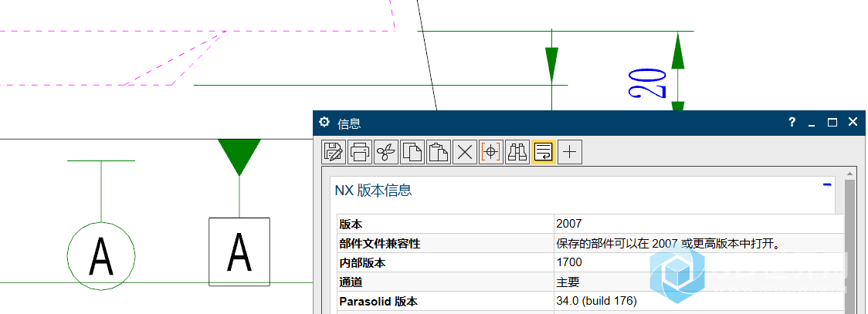Select the channel value 主要
The height and width of the screenshot is (314, 868).
coord(568,282)
